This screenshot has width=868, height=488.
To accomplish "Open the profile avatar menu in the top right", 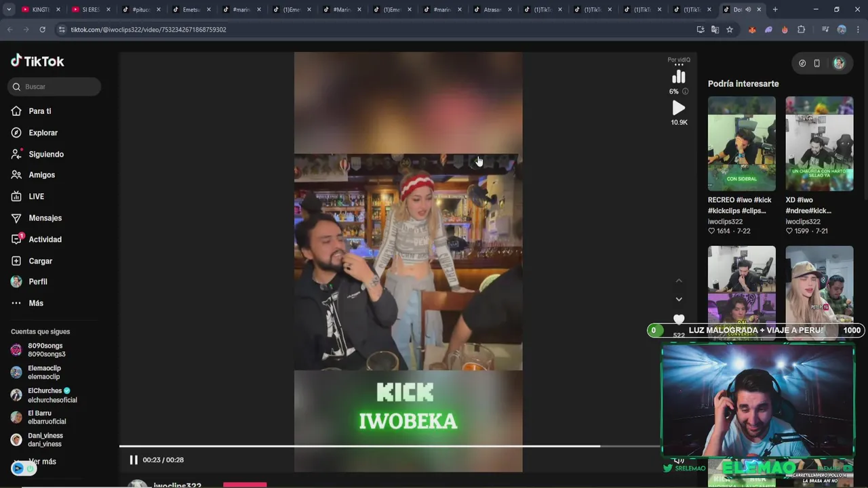I will (x=839, y=63).
